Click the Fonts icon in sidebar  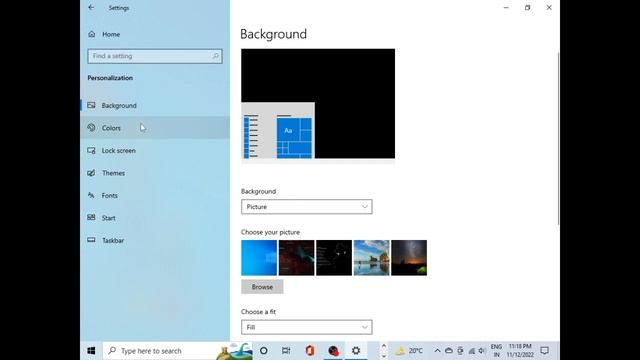point(91,196)
